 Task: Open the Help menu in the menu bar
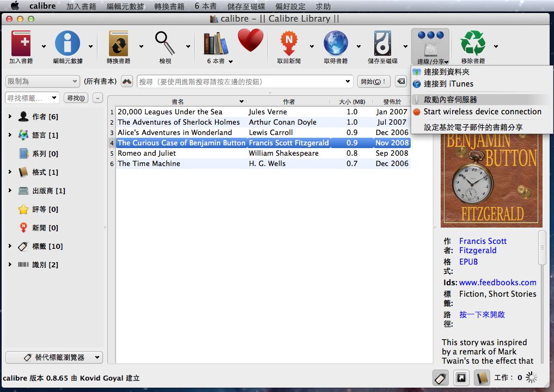[x=323, y=7]
